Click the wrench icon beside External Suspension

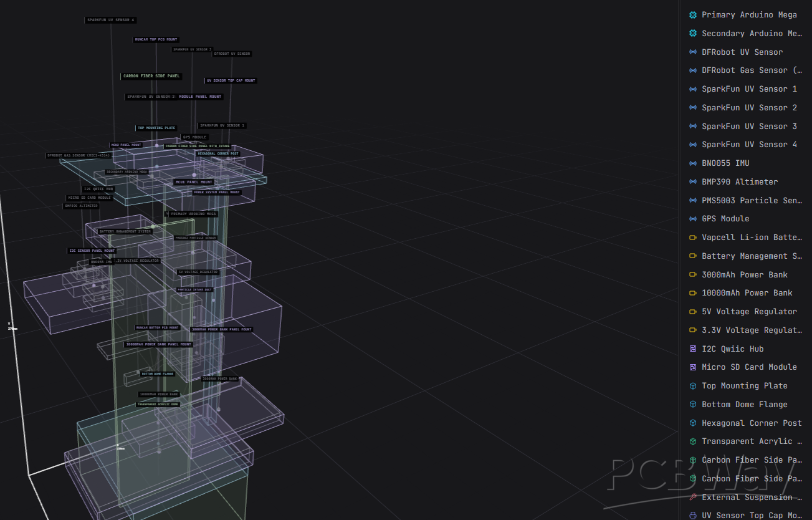(692, 498)
